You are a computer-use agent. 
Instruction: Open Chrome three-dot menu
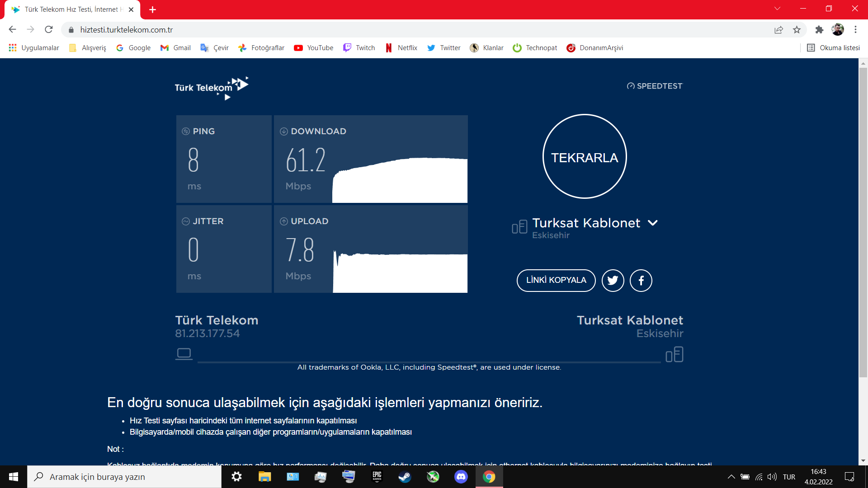pos(855,30)
